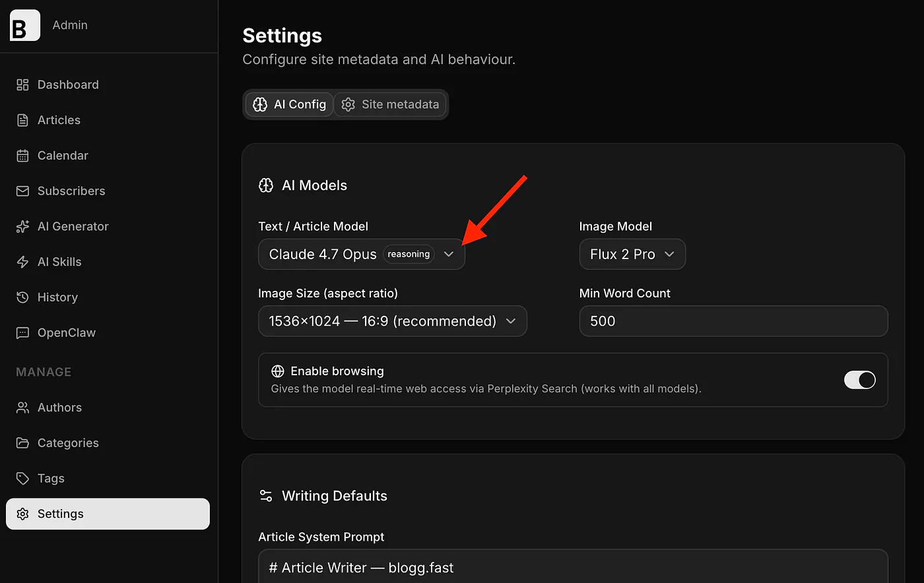This screenshot has height=583, width=924.
Task: Click inside the Article System Prompt textbox
Action: click(x=573, y=567)
